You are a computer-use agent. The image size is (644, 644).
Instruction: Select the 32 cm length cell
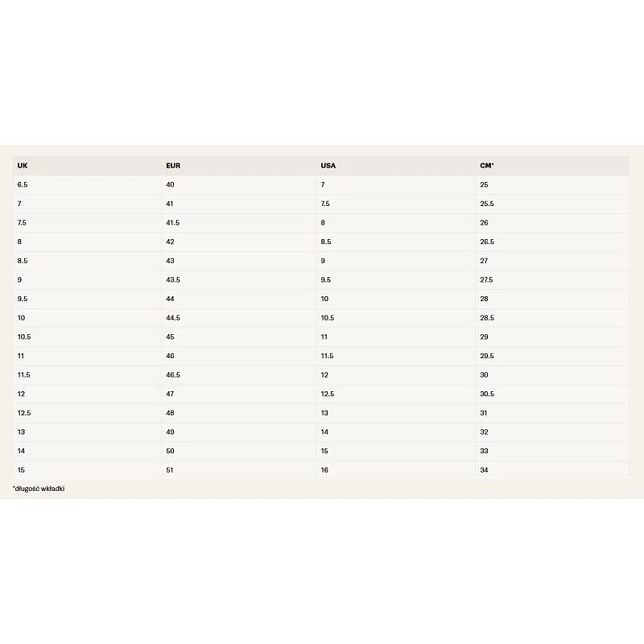tap(484, 432)
